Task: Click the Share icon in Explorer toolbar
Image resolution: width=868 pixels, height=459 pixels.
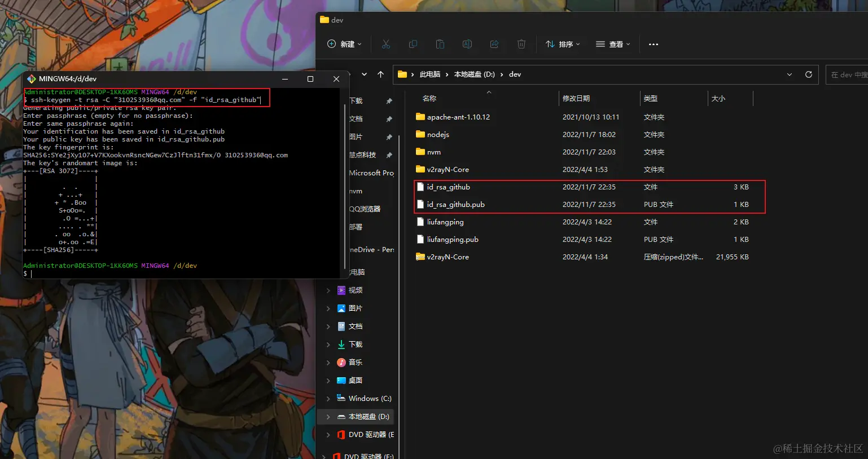Action: (494, 44)
